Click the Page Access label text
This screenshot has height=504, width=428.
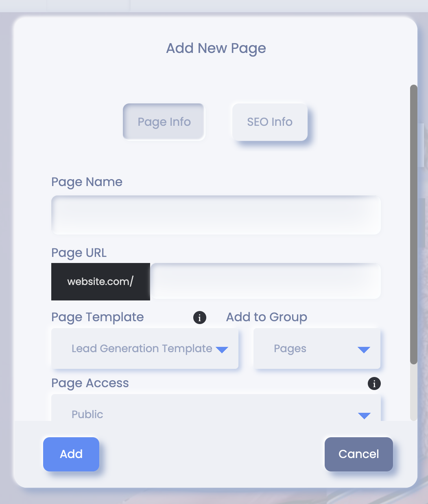(x=90, y=383)
